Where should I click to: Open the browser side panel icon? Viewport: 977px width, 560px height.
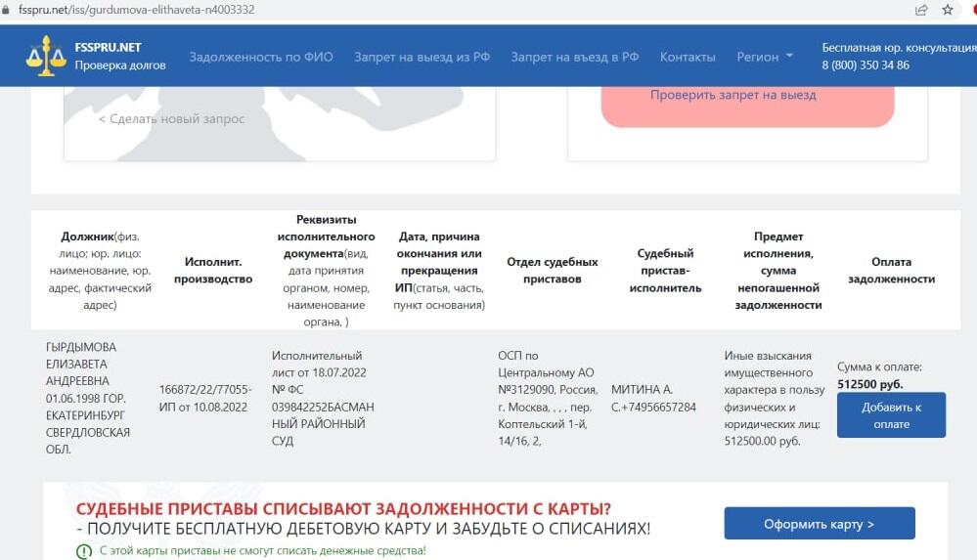(972, 10)
